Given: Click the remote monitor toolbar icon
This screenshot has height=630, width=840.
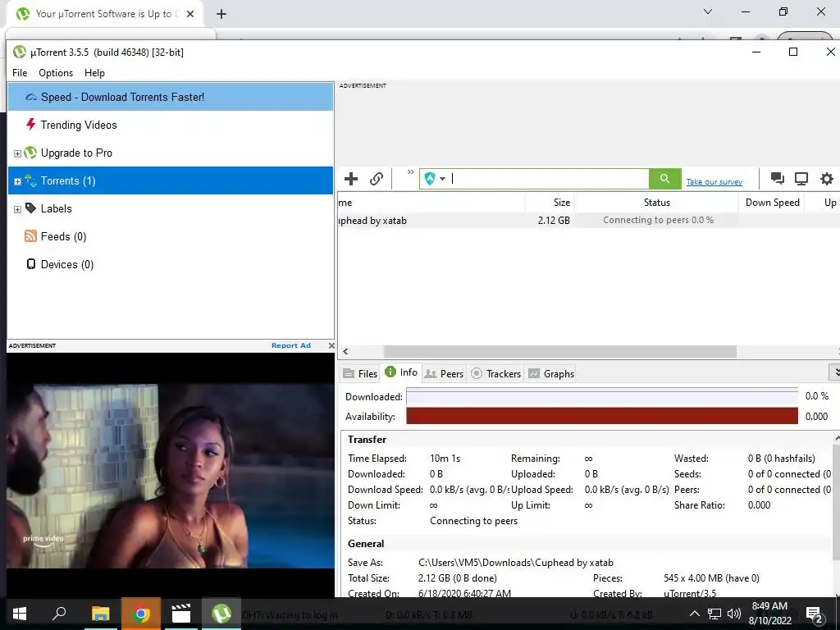Looking at the screenshot, I should click(x=801, y=178).
